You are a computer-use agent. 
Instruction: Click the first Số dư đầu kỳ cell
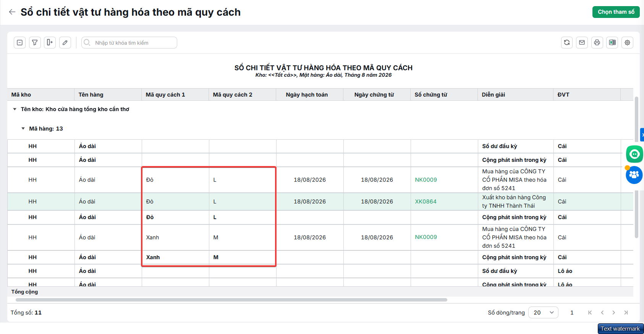pyautogui.click(x=515, y=146)
